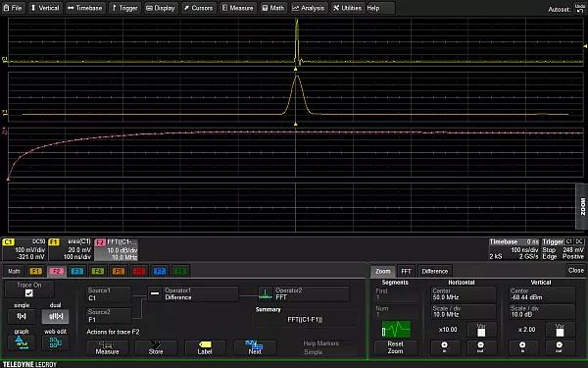Switch to the FFT tab
Viewport: 588px width, 368px height.
[x=406, y=271]
